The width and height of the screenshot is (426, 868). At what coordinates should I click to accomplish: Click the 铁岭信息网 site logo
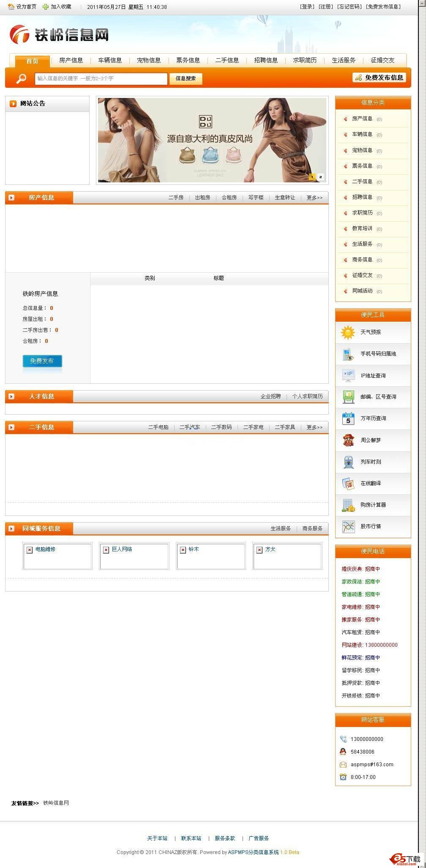pos(59,35)
